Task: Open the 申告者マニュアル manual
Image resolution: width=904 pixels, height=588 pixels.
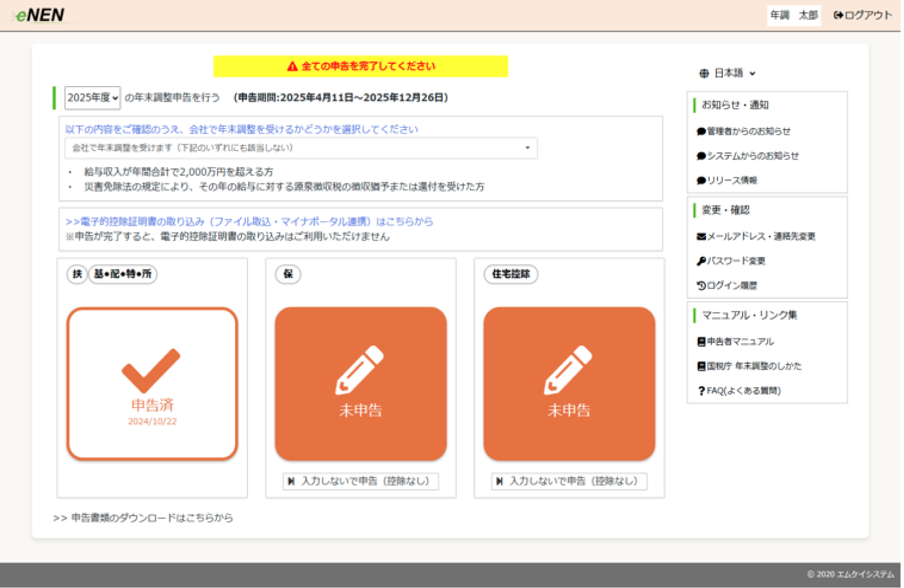Action: point(740,341)
